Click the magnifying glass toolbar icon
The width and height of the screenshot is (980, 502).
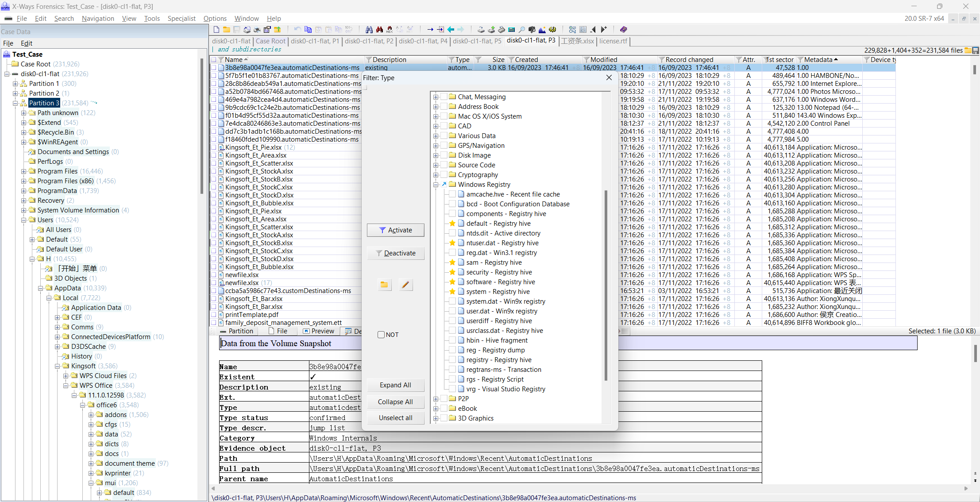pyautogui.click(x=522, y=30)
